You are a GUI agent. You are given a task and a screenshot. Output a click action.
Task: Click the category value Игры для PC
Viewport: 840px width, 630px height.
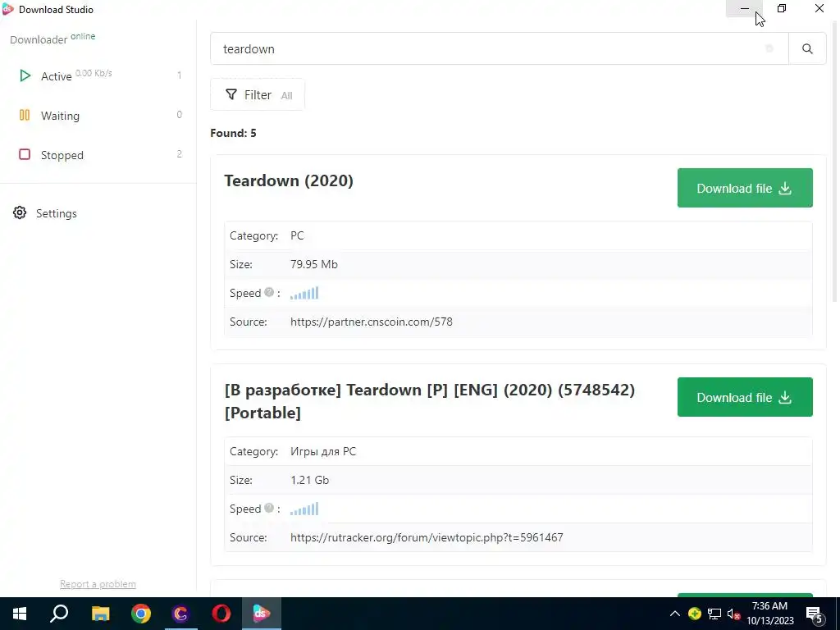tap(323, 452)
